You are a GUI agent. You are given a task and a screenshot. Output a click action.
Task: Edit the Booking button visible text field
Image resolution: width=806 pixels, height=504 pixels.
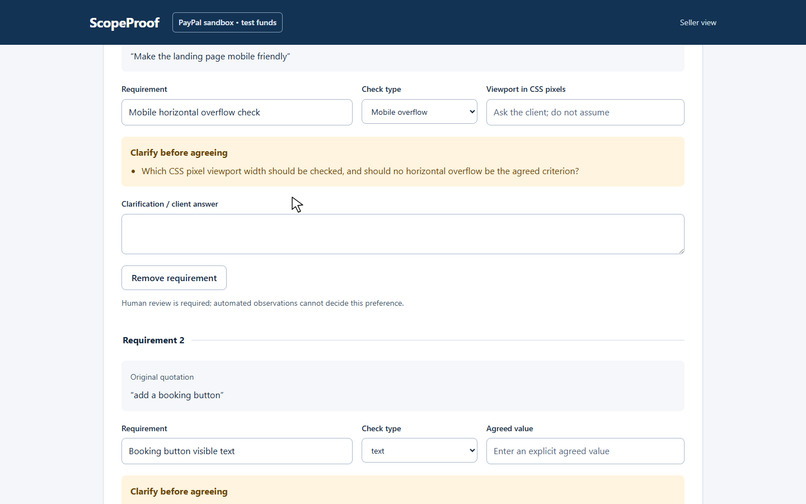point(237,451)
